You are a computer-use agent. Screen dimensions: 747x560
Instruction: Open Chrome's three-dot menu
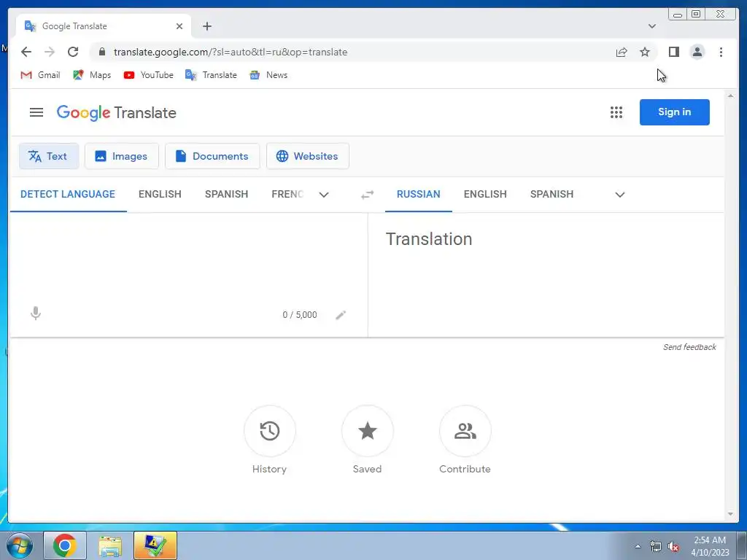click(721, 52)
